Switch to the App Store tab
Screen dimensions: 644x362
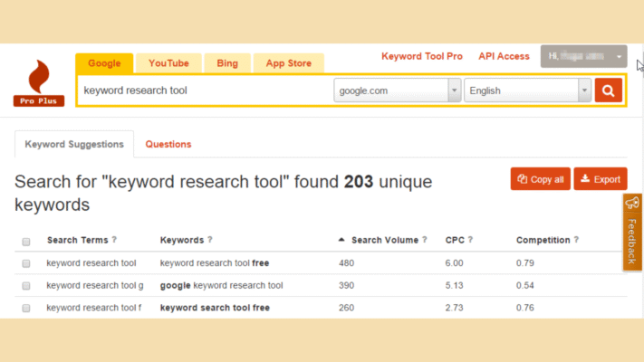click(289, 63)
